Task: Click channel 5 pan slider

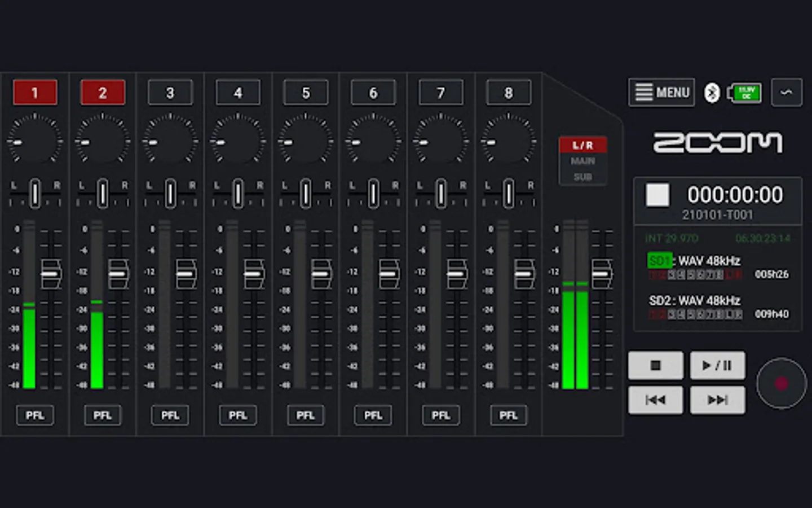Action: pos(306,194)
